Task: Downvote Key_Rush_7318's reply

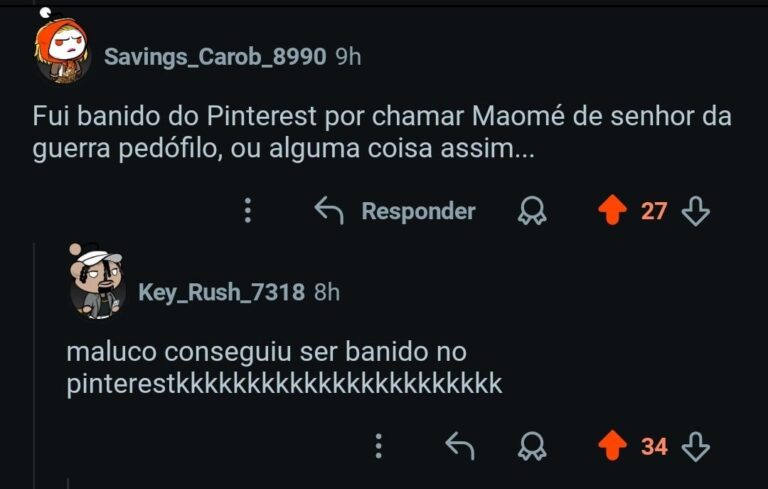Action: tap(695, 446)
